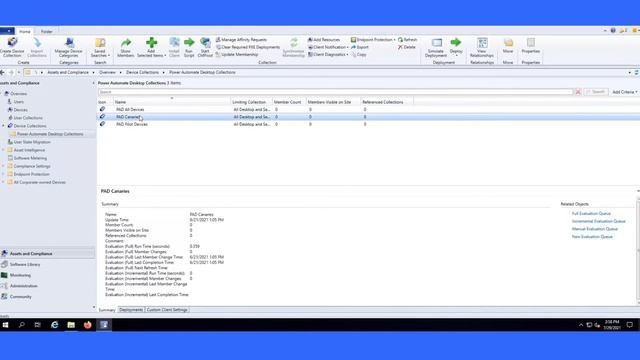Screen dimensions: 640x360
Task: Select Endpoint Protection folder in tree
Action: (x=31, y=174)
